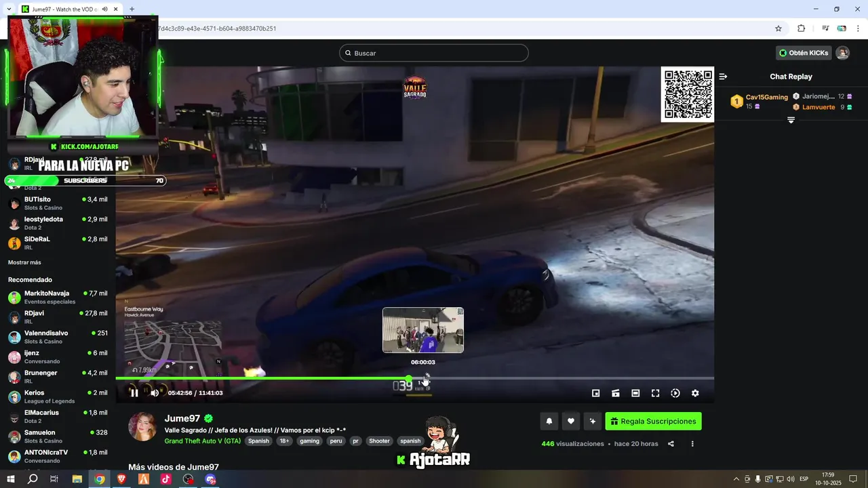This screenshot has height=488, width=868.
Task: Open MarkitoNavaja recommended channel
Action: click(x=58, y=297)
